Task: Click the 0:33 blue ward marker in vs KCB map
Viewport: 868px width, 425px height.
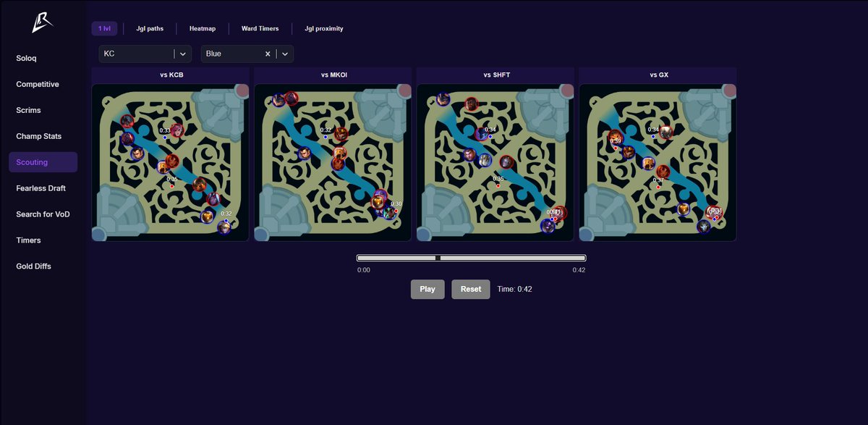Action: coord(165,138)
